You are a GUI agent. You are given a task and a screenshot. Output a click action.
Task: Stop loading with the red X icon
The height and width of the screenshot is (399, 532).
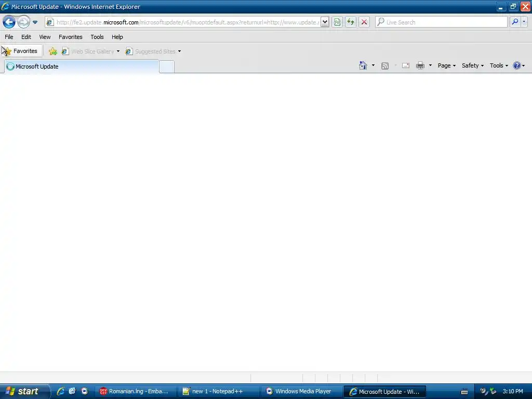[x=364, y=22]
